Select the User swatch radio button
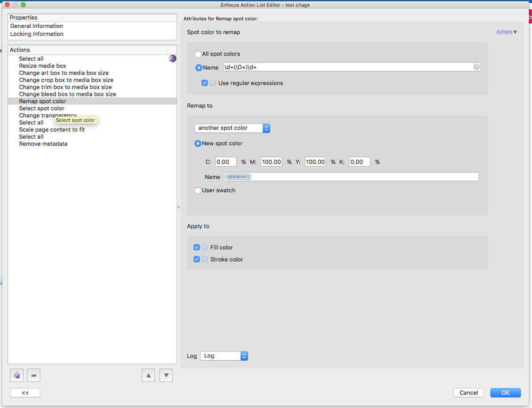Viewport: 532px width, 408px height. coord(198,190)
